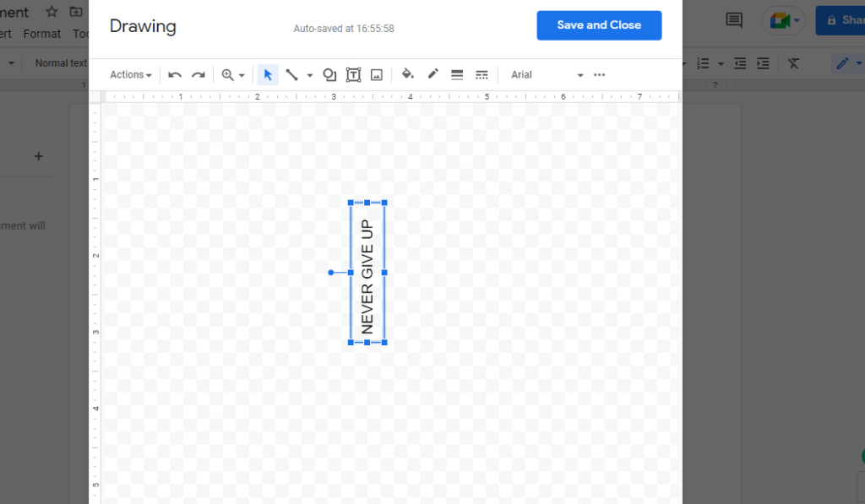Click the Undo icon

click(174, 74)
